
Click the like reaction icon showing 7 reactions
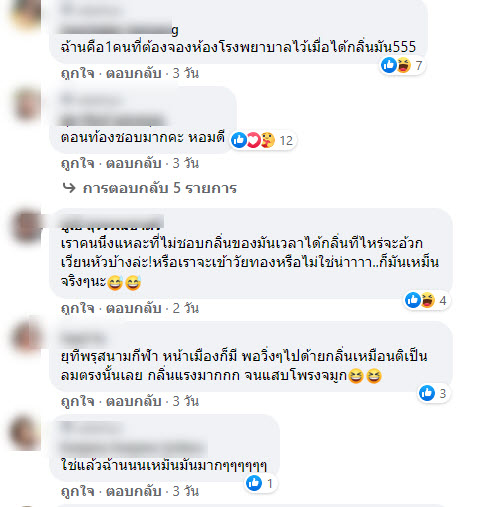[x=389, y=65]
